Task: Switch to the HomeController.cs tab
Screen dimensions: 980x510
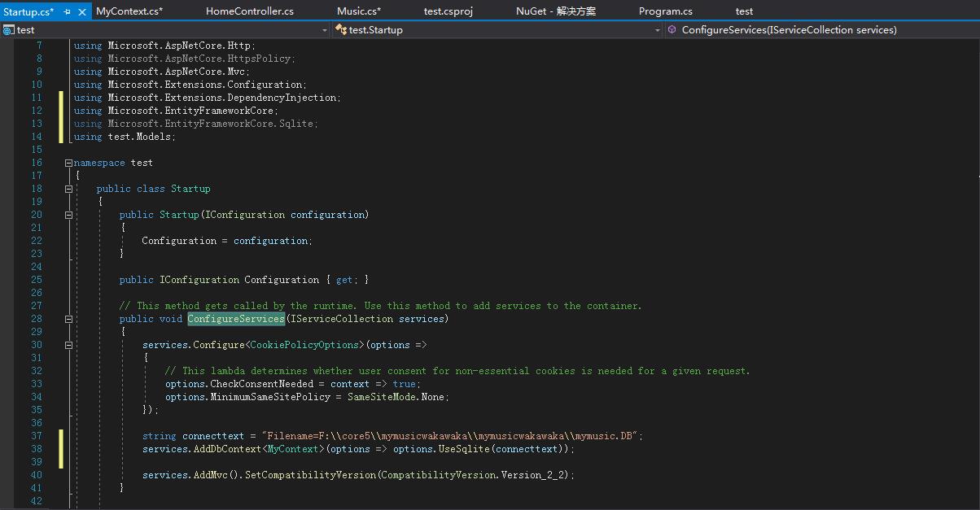Action: coord(250,11)
